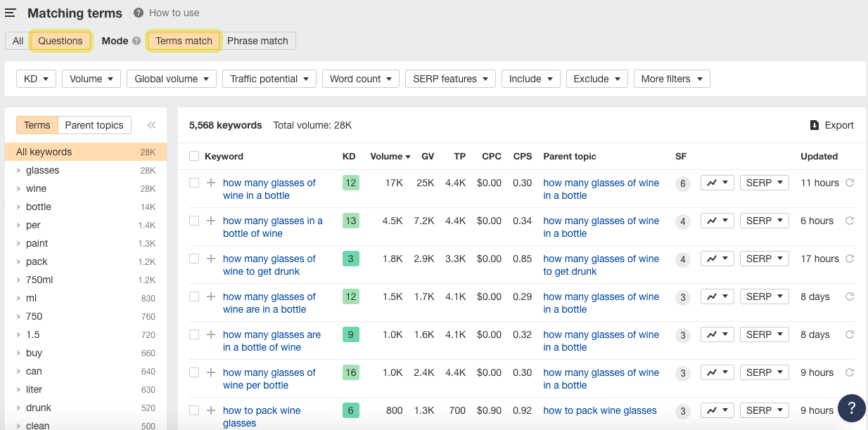
Task: Open the SERP dropdown on the first row
Action: [x=764, y=182]
